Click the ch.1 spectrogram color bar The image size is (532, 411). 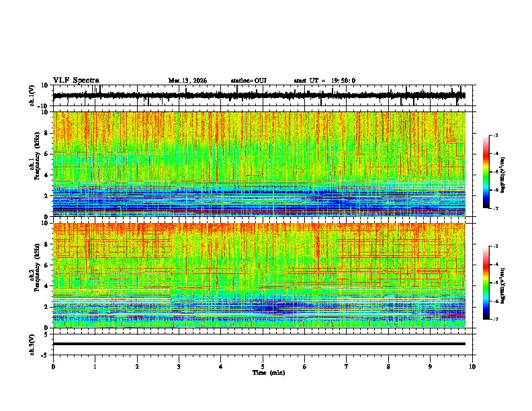486,171
